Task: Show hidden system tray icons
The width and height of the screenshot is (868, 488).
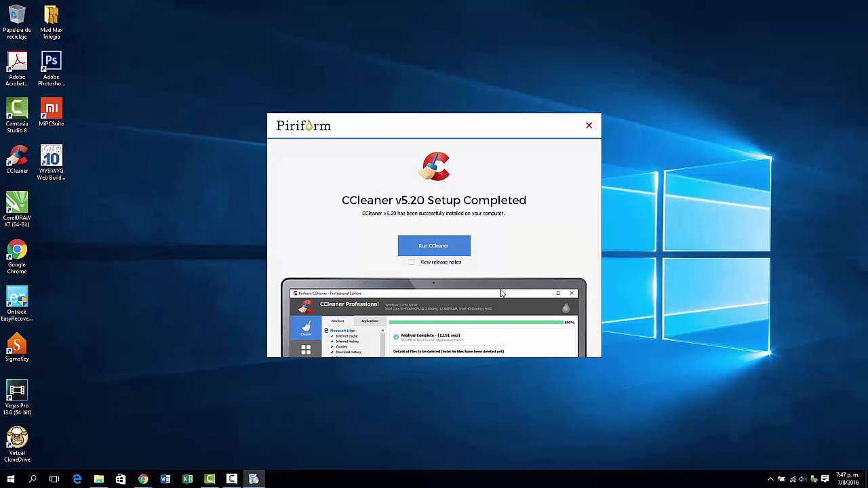Action: [770, 479]
